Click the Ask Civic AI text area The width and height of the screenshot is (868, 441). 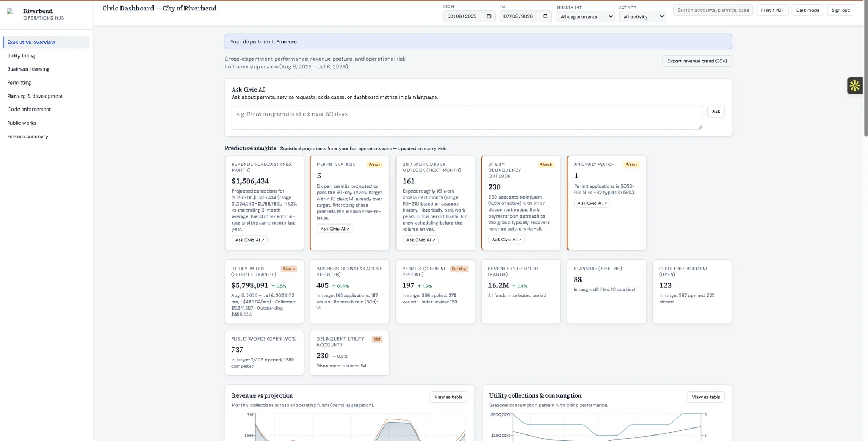[467, 118]
